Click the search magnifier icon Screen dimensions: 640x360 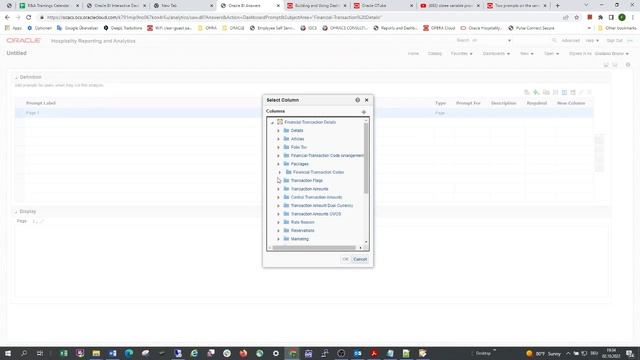pyautogui.click(x=554, y=40)
